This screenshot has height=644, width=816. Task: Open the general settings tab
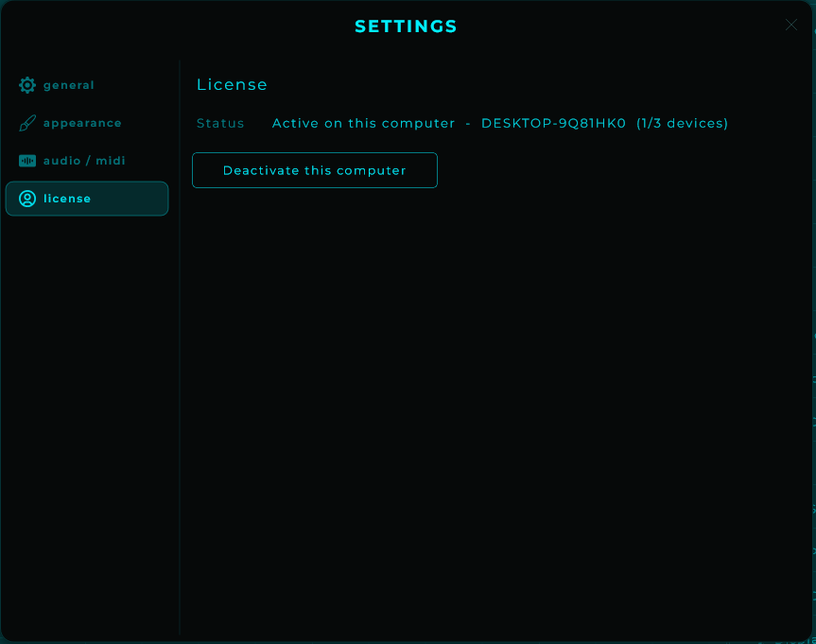tap(87, 85)
